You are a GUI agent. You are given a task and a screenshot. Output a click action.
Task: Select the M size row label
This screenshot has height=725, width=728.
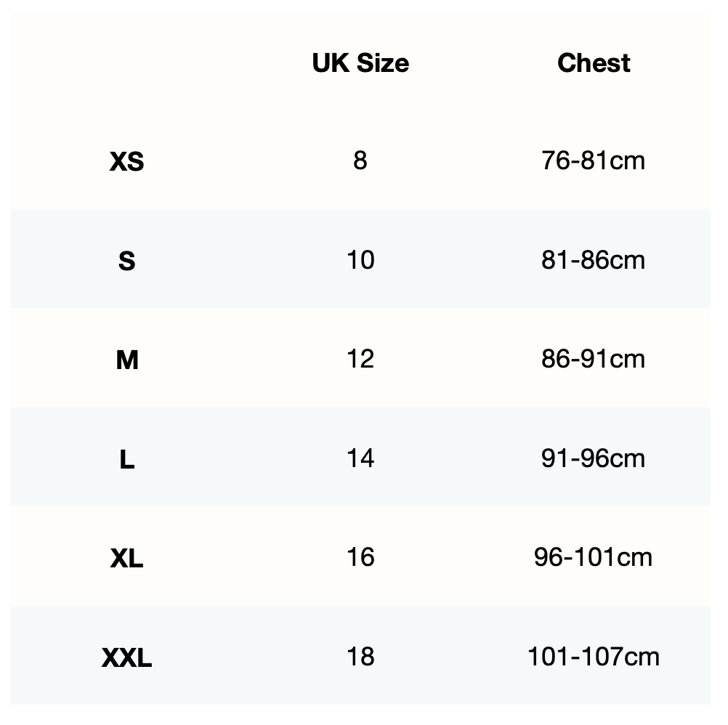click(126, 360)
